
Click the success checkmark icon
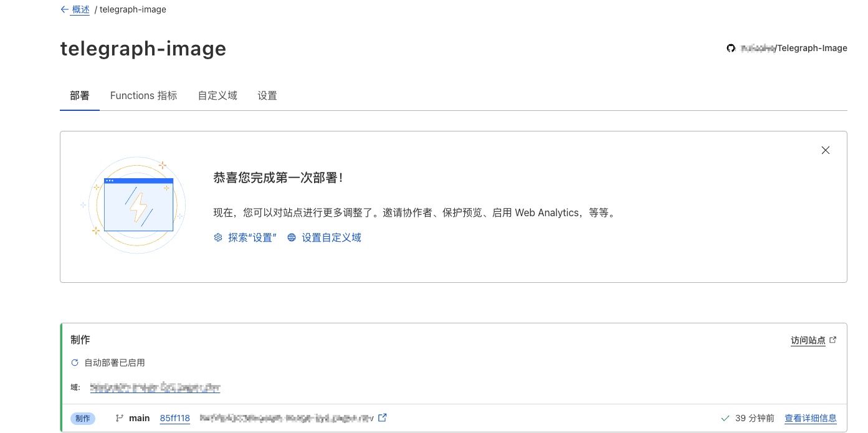pos(725,418)
